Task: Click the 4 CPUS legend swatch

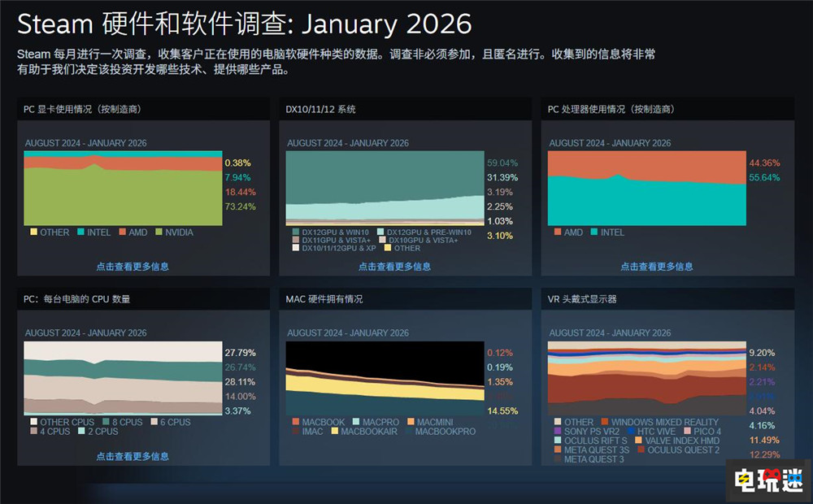Action: click(33, 431)
